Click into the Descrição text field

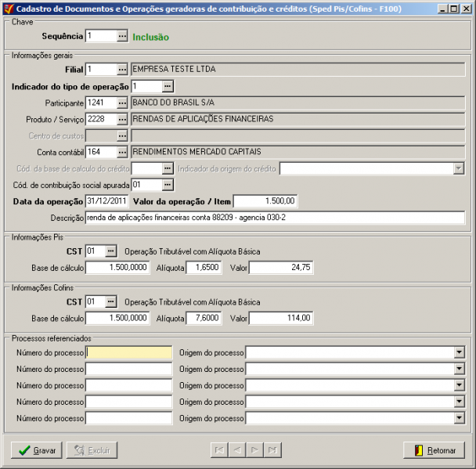pos(275,218)
